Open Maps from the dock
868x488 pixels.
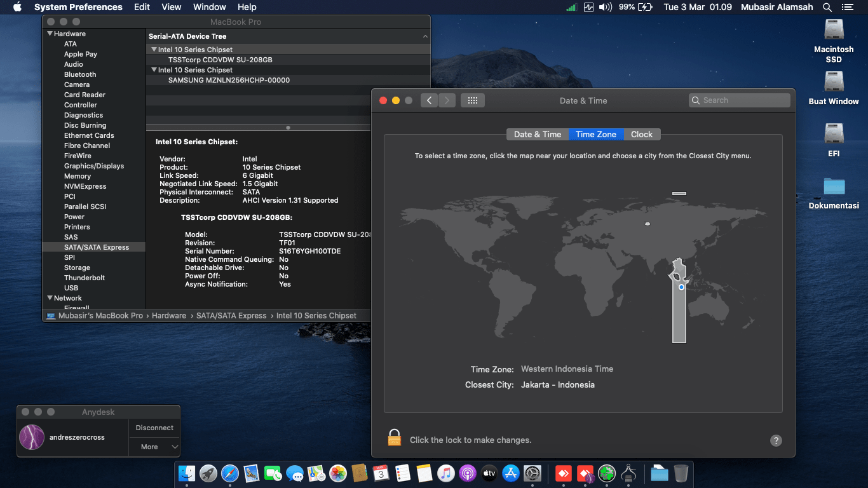point(316,473)
